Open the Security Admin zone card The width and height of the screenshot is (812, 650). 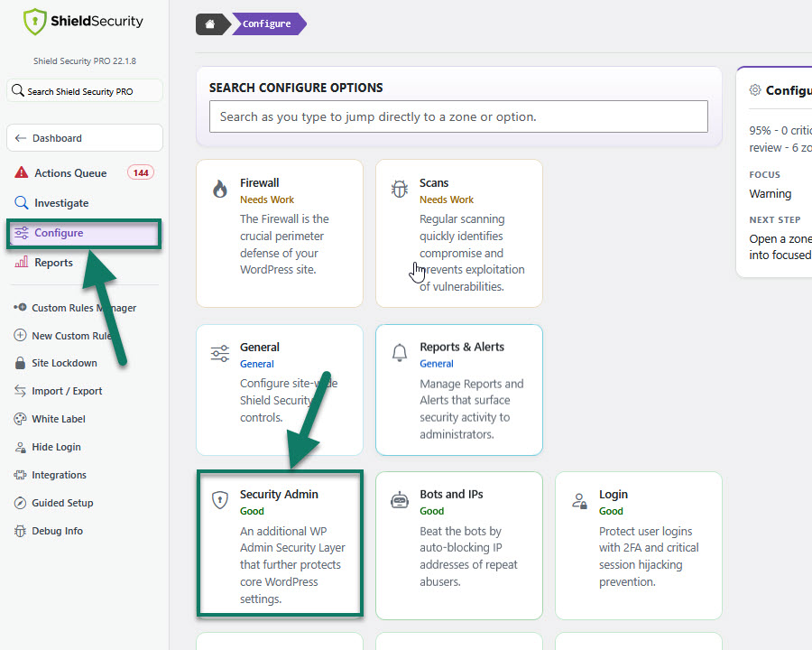point(280,543)
